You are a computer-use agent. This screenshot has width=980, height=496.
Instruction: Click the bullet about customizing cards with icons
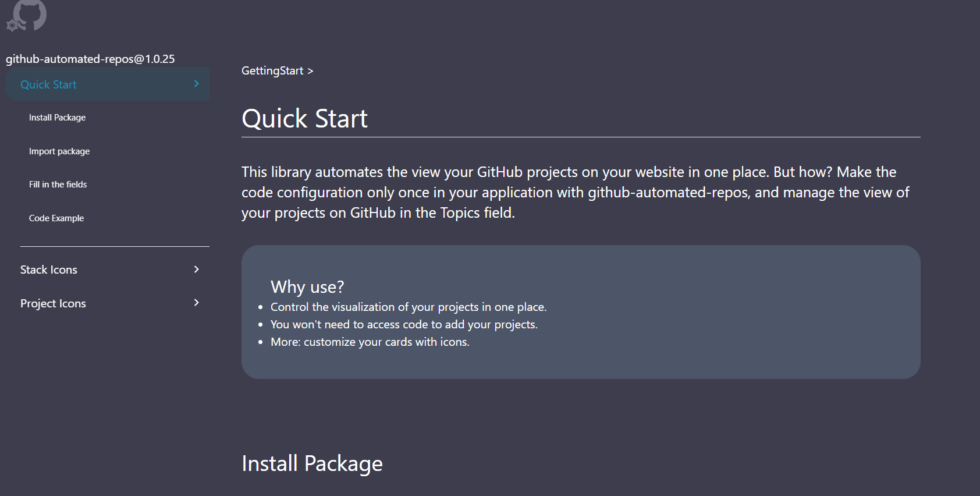coord(370,342)
